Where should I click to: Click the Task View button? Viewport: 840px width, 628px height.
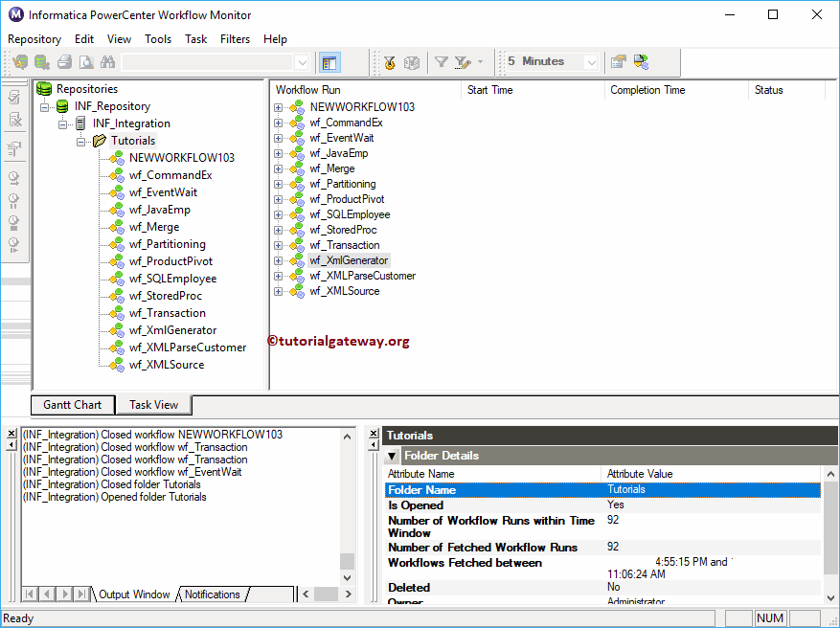(x=152, y=404)
